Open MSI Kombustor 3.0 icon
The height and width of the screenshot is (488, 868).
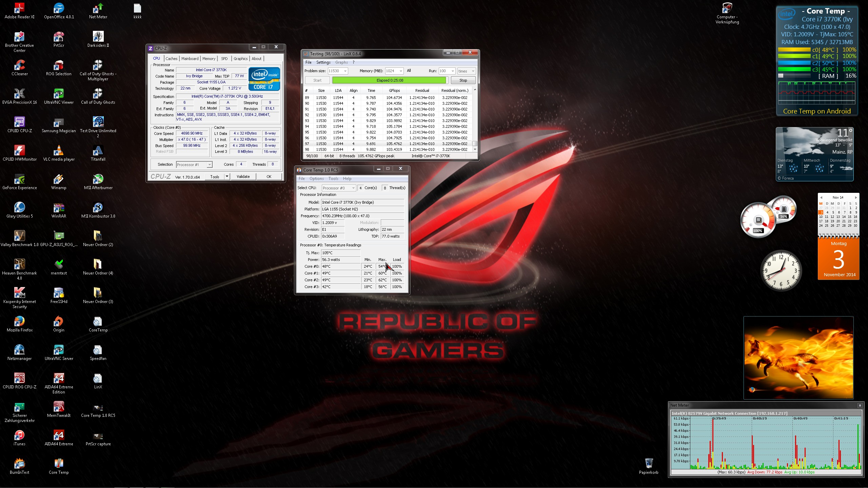[98, 210]
